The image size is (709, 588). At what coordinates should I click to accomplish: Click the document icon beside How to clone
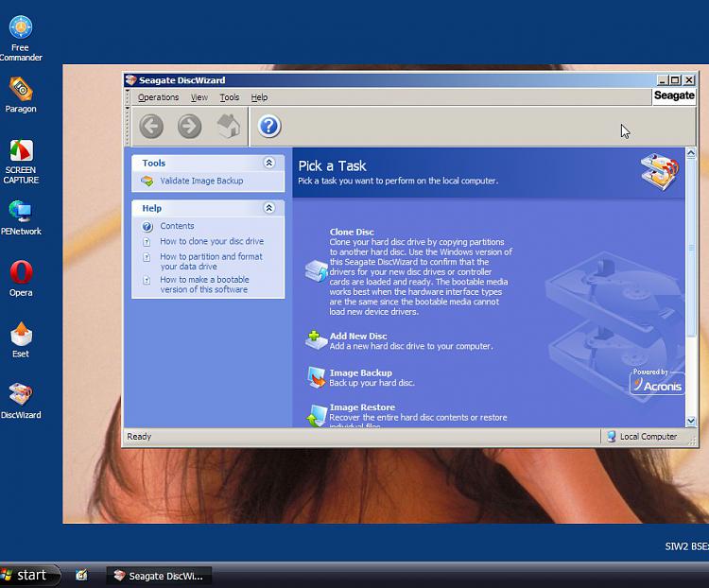(x=147, y=242)
